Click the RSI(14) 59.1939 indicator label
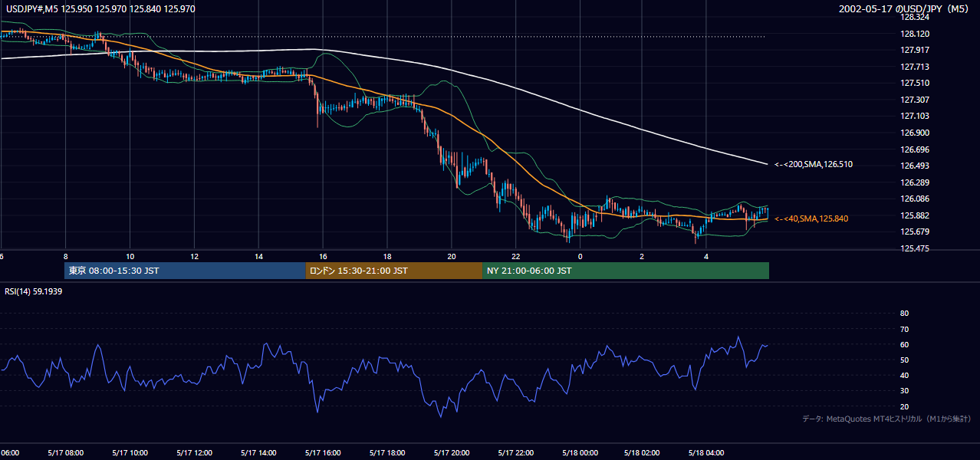The width and height of the screenshot is (980, 460). [31, 291]
